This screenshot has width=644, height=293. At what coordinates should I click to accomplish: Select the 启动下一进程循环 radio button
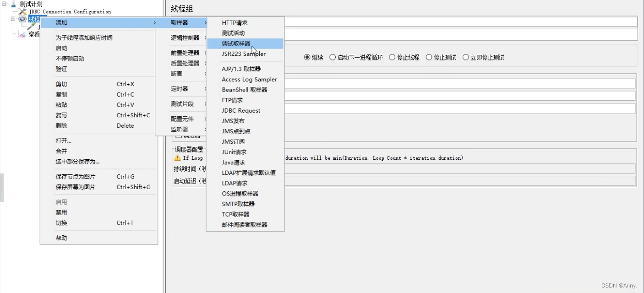[333, 57]
